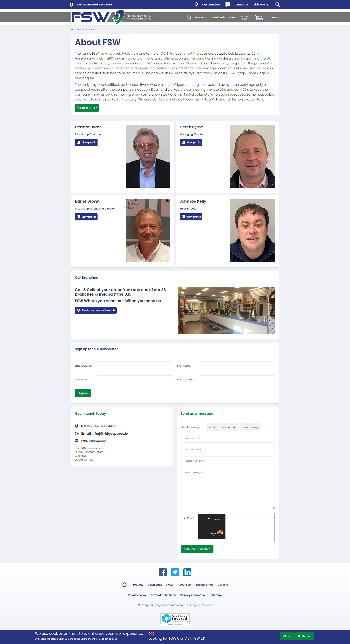
Task: Click Find your nearest branch button
Action: pos(96,310)
